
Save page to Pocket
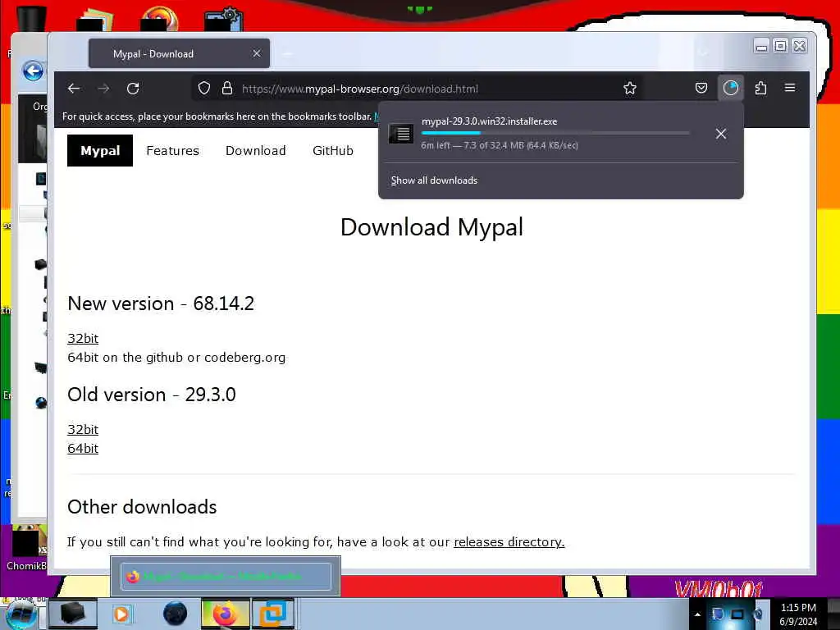701,88
